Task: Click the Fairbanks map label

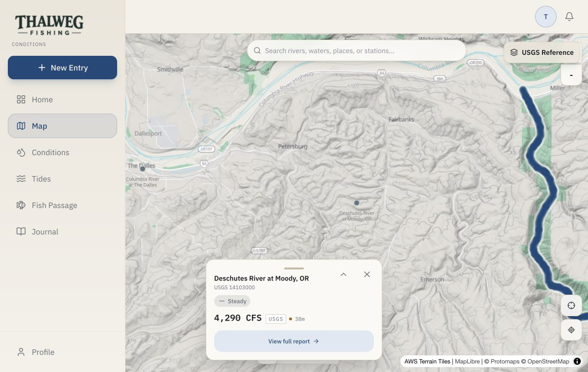Action: pyautogui.click(x=401, y=119)
